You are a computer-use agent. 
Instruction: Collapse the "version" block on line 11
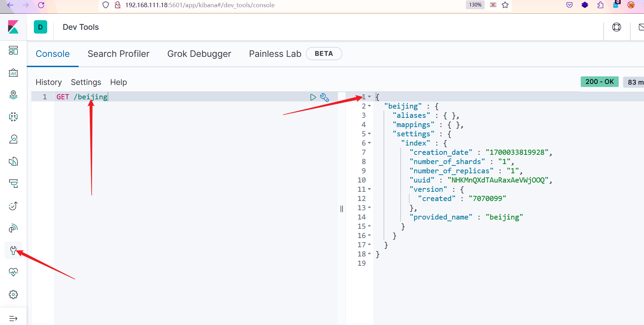point(369,189)
